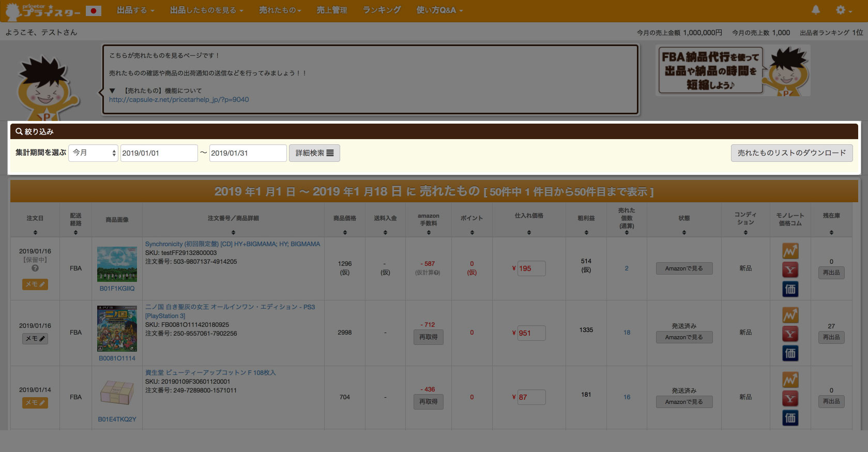
Task: Open the ニノ国 白き聖灰の女王 title link
Action: tap(230, 311)
